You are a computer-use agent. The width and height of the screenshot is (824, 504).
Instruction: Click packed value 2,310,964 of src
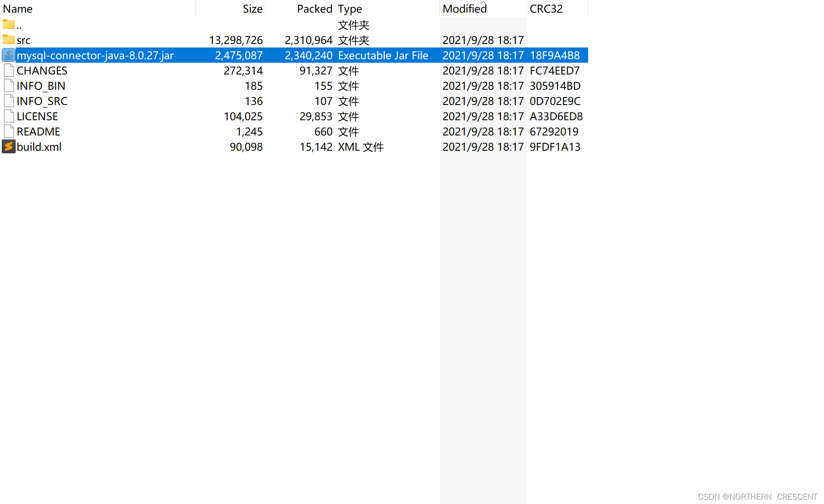pyautogui.click(x=309, y=40)
